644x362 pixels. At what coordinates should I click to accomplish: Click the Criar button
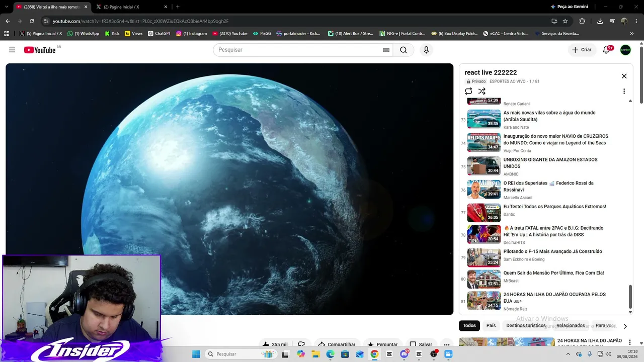coord(582,50)
